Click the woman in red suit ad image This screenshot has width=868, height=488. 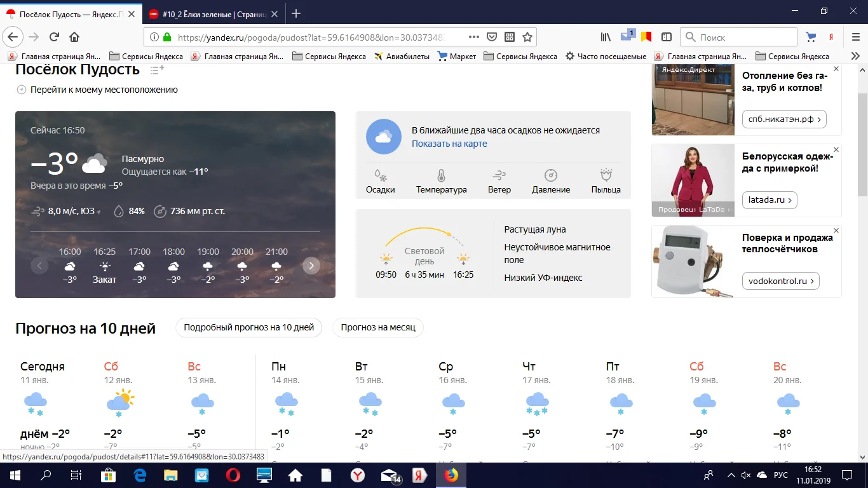693,180
